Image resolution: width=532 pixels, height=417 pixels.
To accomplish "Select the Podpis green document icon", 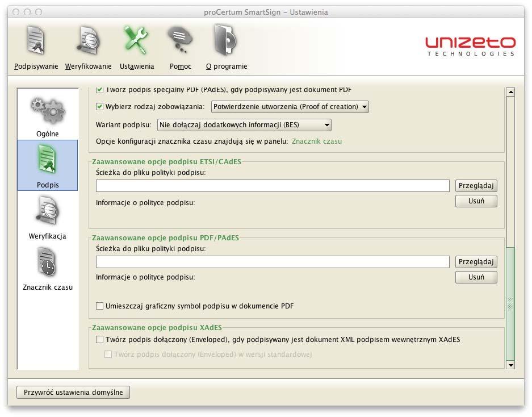I will 48,160.
